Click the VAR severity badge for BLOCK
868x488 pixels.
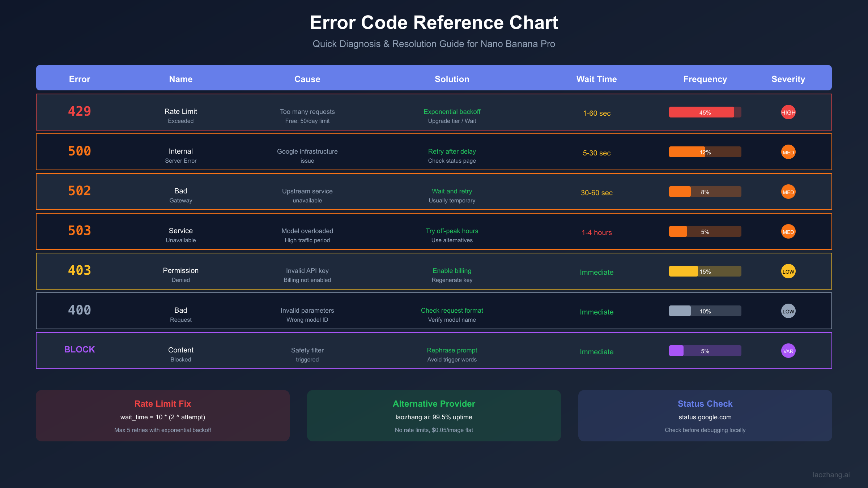pos(788,351)
